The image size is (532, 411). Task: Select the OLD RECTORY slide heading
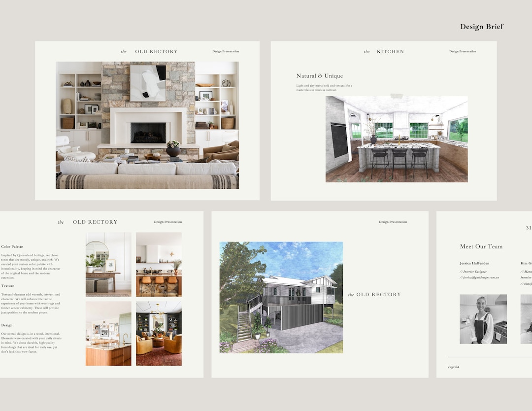coord(157,51)
